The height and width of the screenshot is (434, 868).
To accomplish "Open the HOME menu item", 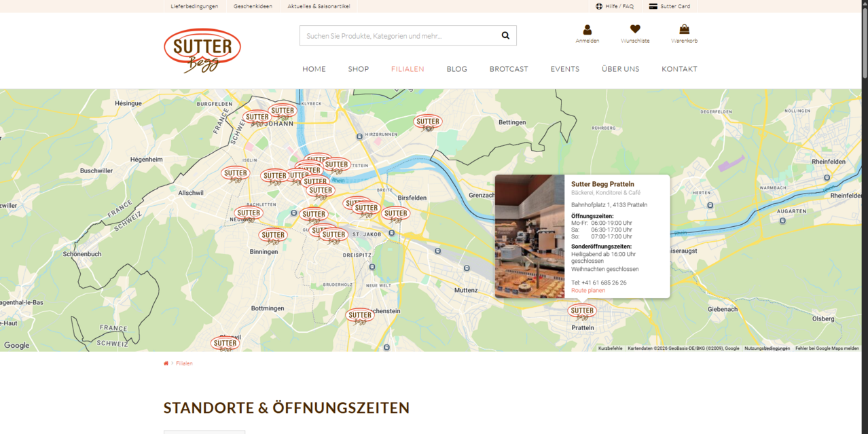I will tap(314, 69).
